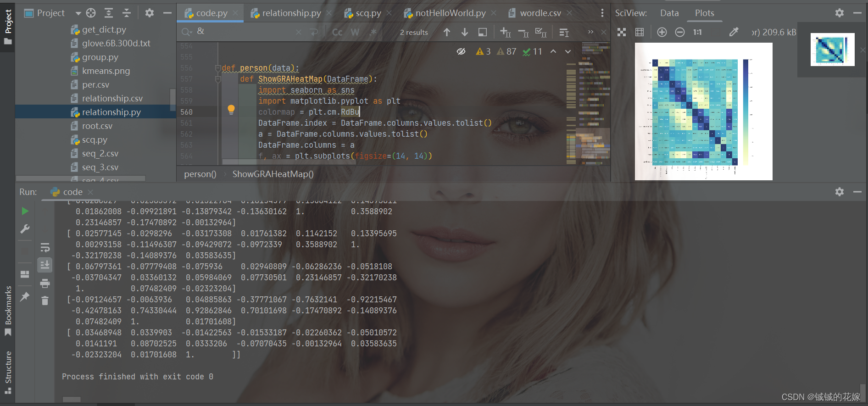Zoom out of the SciView plot
Image resolution: width=868 pixels, height=406 pixels.
(x=680, y=32)
